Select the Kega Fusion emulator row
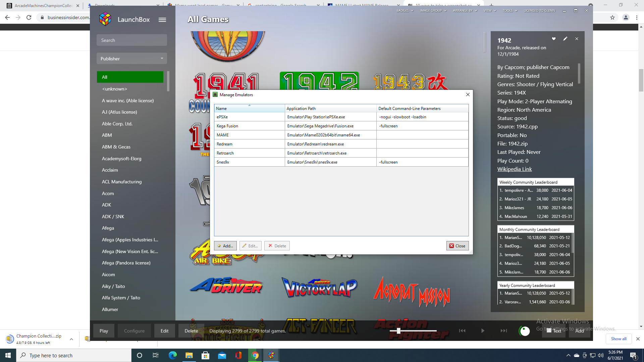The width and height of the screenshot is (644, 362). 341,126
